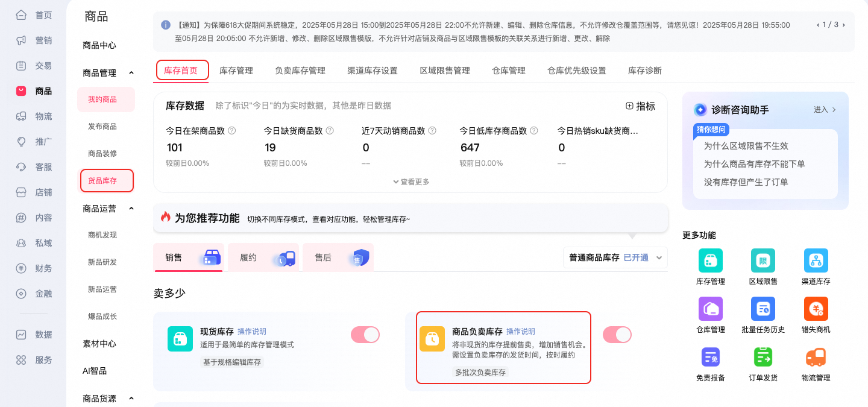Collapse the 商品货源 menu group
The height and width of the screenshot is (407, 868).
[131, 399]
